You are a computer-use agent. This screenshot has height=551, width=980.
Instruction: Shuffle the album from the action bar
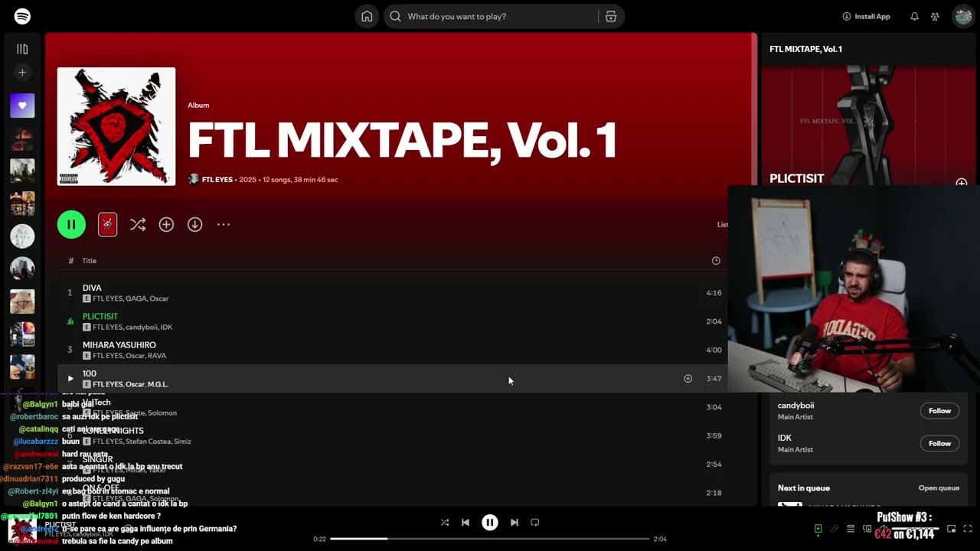[x=138, y=224]
